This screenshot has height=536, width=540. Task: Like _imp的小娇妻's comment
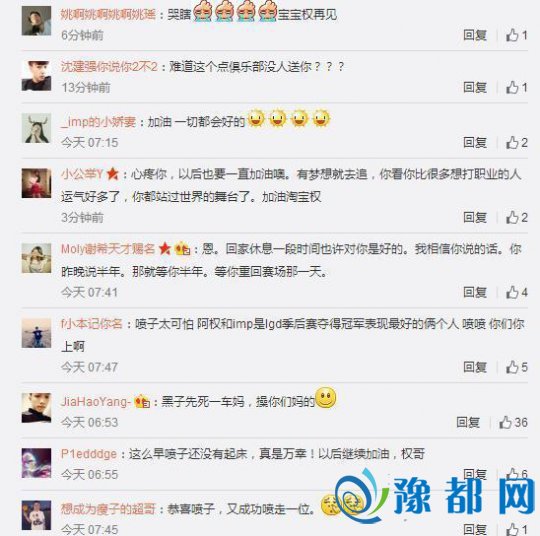pos(517,143)
